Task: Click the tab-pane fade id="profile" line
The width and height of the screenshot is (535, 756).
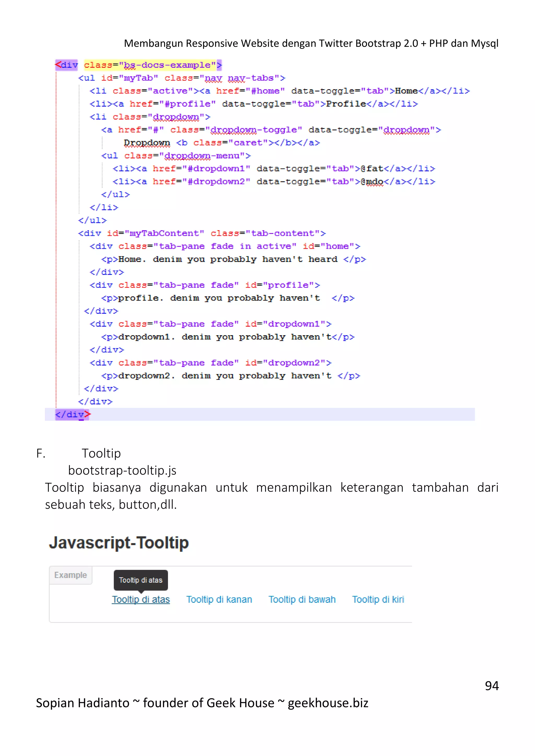Action: [x=205, y=285]
